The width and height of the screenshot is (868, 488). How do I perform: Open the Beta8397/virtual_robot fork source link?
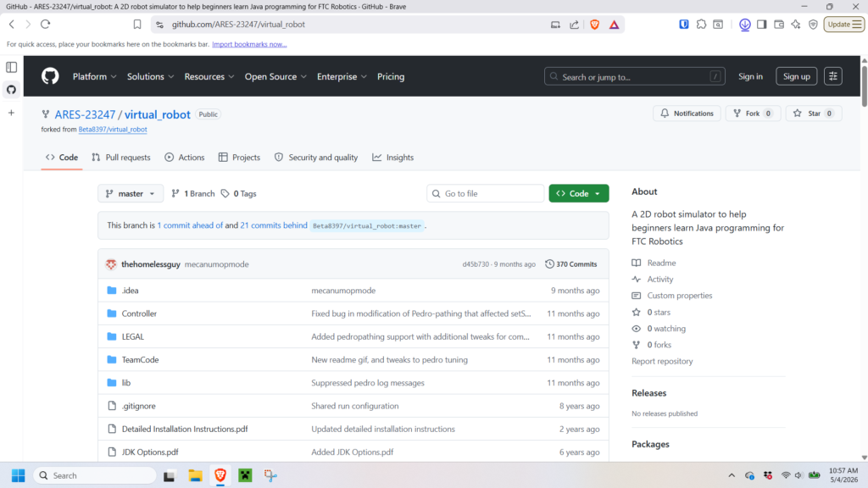113,130
